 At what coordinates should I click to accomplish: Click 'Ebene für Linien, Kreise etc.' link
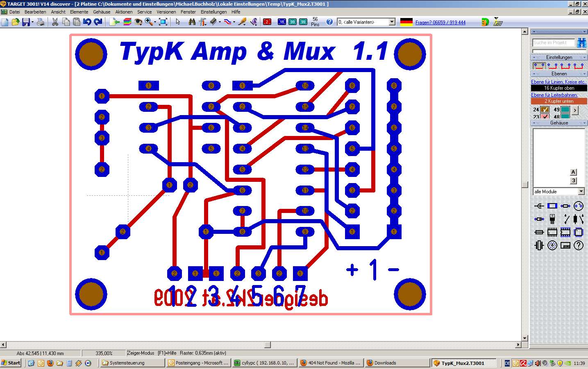pos(558,82)
